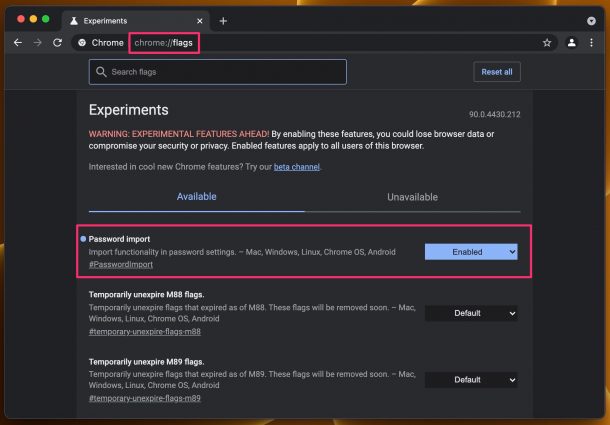Image resolution: width=610 pixels, height=425 pixels.
Task: Focus the Search flags input field
Action: coord(217,72)
